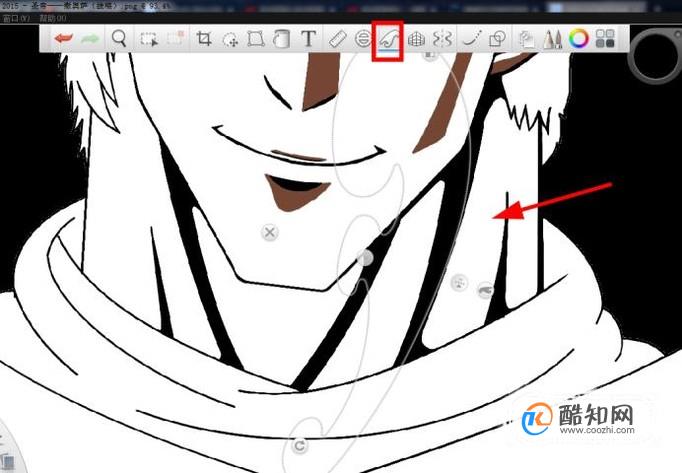Enable the Steady Stroke tool
This screenshot has width=682, height=473.
point(472,39)
